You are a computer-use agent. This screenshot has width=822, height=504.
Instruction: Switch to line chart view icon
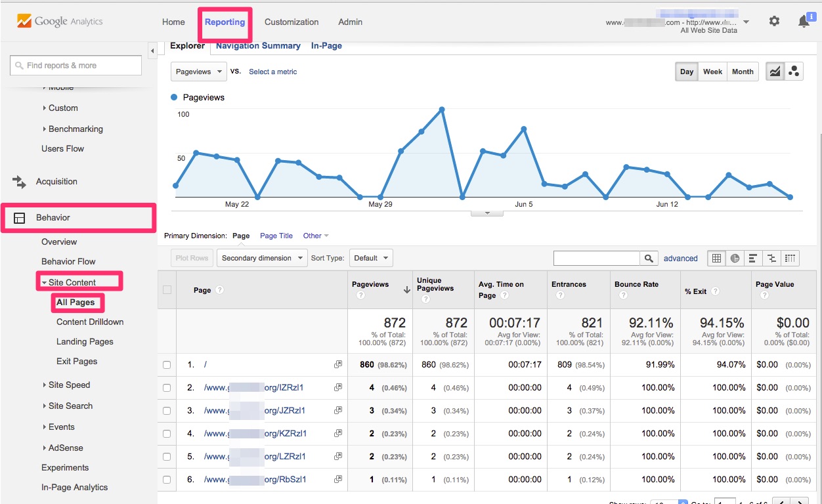pyautogui.click(x=775, y=72)
